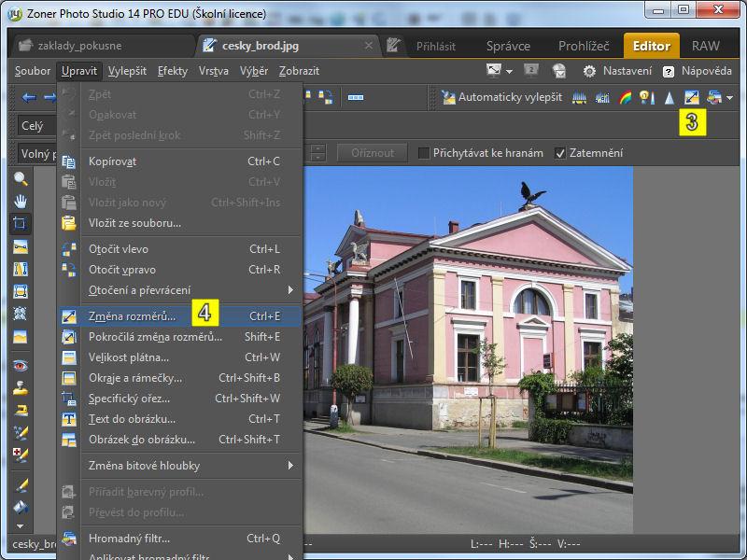Open the Soubor menu

33,71
